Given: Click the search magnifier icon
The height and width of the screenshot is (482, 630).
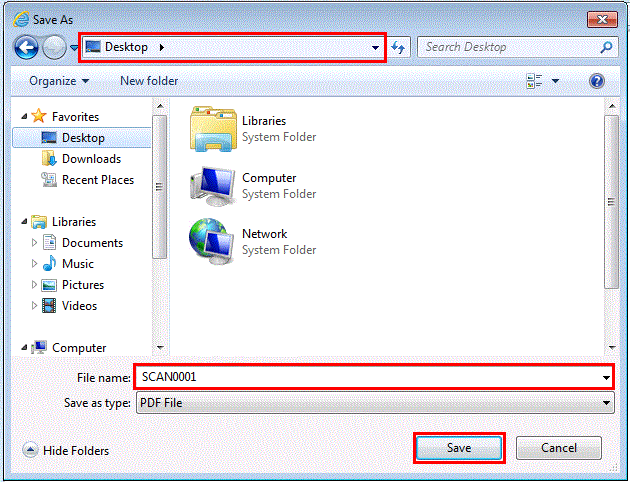Looking at the screenshot, I should coord(606,47).
